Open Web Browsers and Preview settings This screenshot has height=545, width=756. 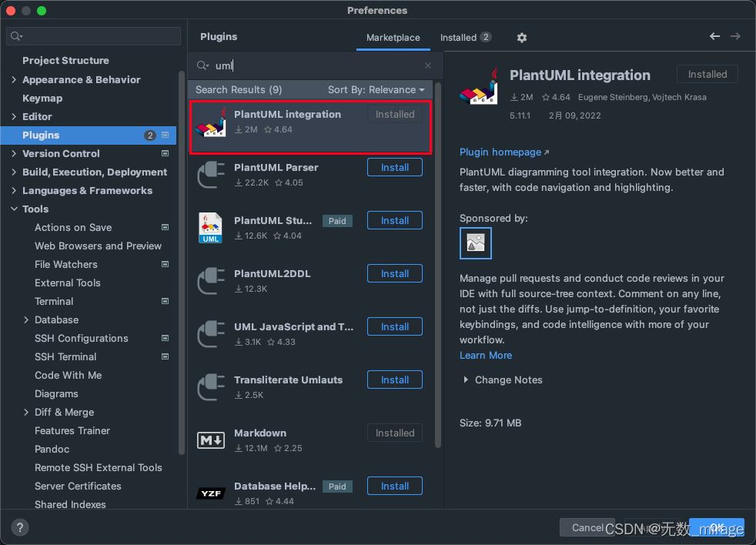click(98, 246)
